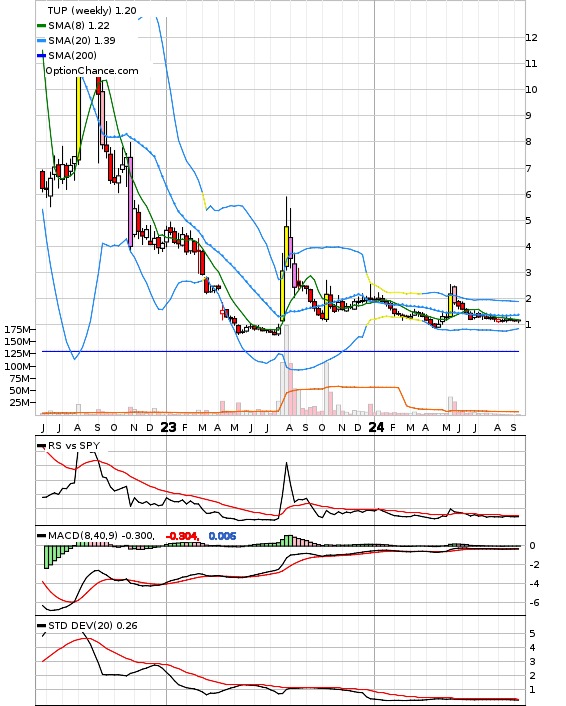Click the green SMA(8) legend swatch
This screenshot has width=566, height=706.
(41, 26)
